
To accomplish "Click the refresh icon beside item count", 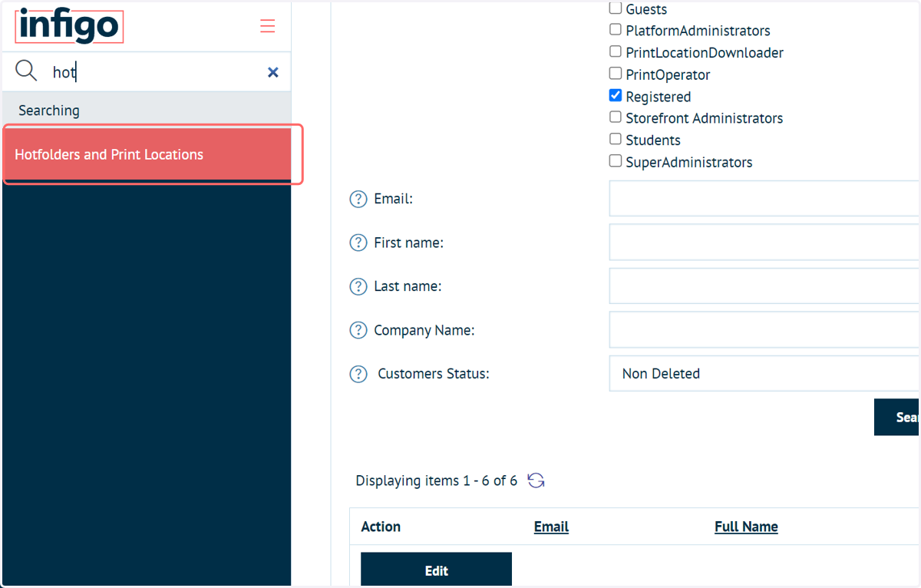I will (536, 481).
